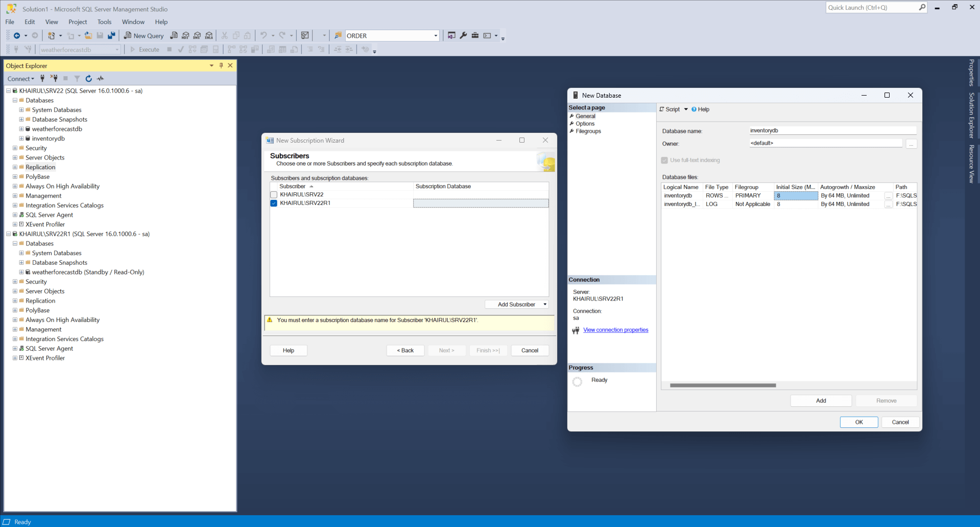Click the Disconnect plug icon in Object Explorer
The width and height of the screenshot is (980, 527).
[54, 79]
